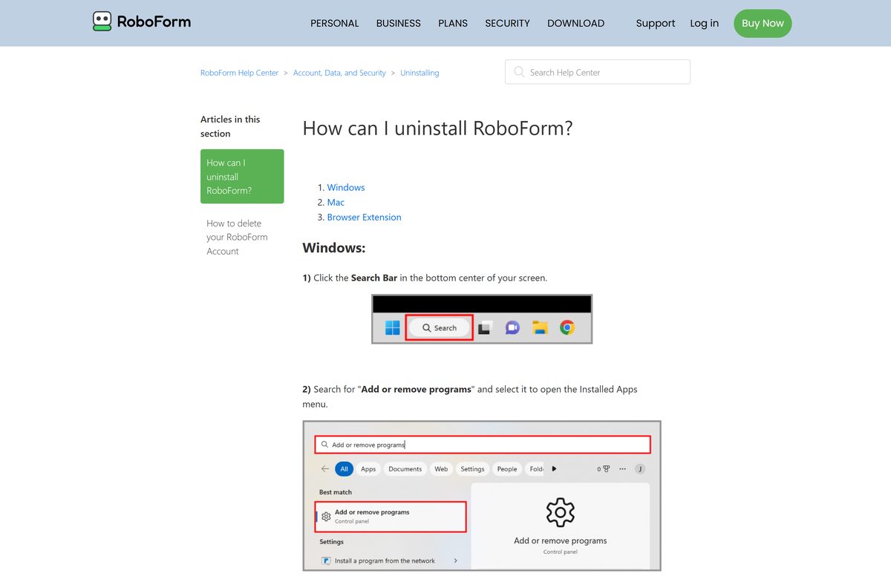Viewport: 891px width, 588px height.
Task: Click the Windows taskbar screenshot image
Action: tap(482, 319)
